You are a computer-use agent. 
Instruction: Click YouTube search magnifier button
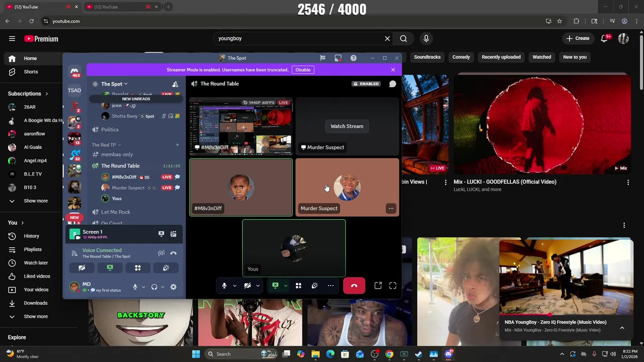point(404,39)
